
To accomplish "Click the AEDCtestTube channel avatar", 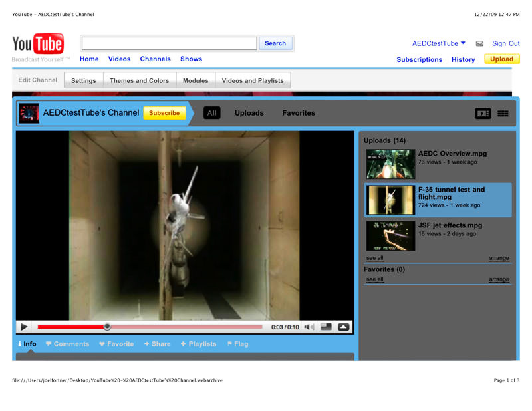I will [29, 113].
